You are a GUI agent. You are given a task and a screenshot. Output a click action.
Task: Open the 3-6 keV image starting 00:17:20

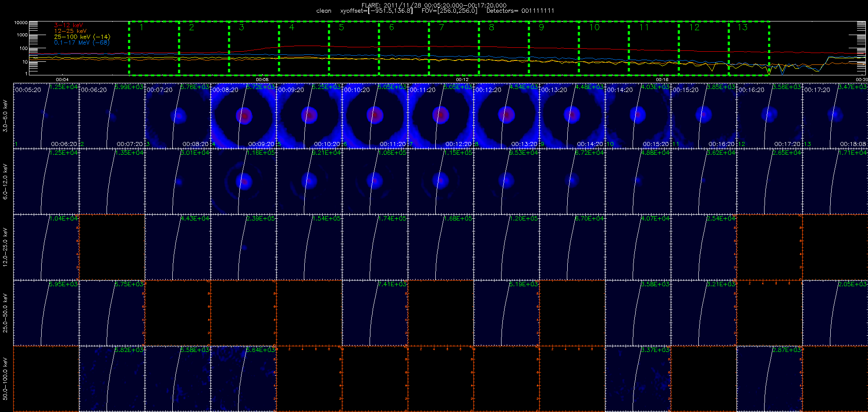[835, 116]
